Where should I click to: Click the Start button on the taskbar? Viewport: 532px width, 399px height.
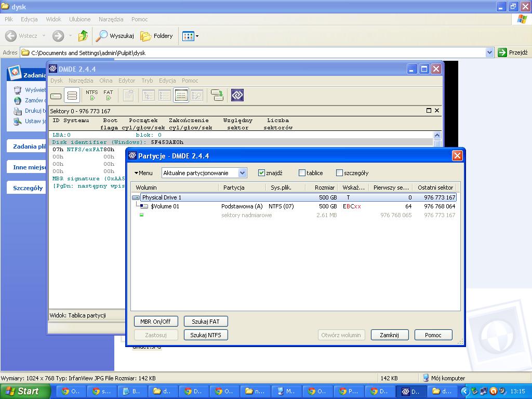(25, 391)
